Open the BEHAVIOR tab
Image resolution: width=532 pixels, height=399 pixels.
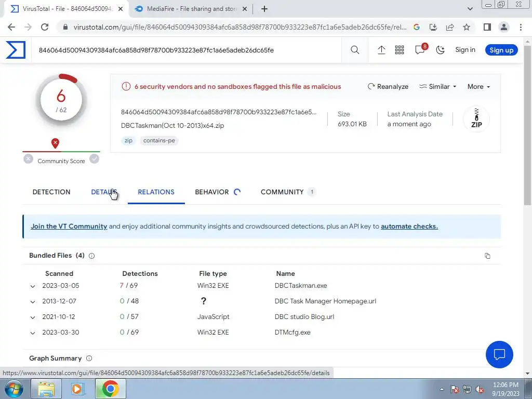click(x=218, y=192)
